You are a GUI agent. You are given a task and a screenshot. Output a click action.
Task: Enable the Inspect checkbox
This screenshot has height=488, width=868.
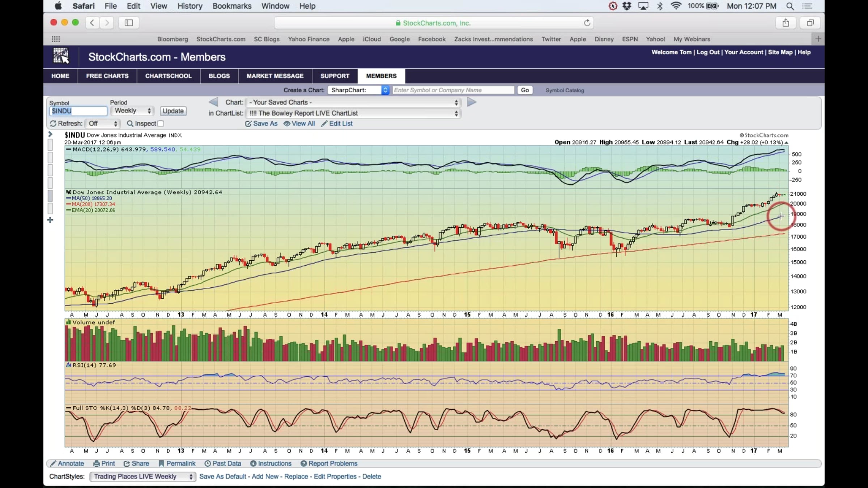[x=161, y=124]
